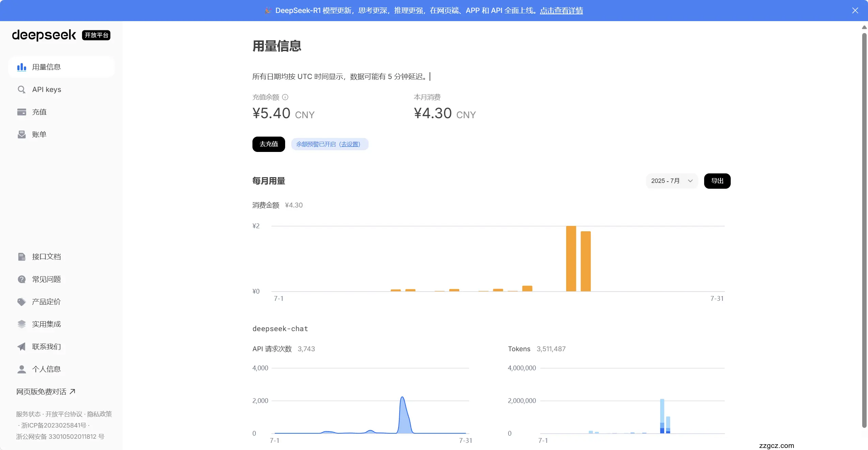Open 网页版免费对话 external link
This screenshot has width=868, height=450.
45,391
